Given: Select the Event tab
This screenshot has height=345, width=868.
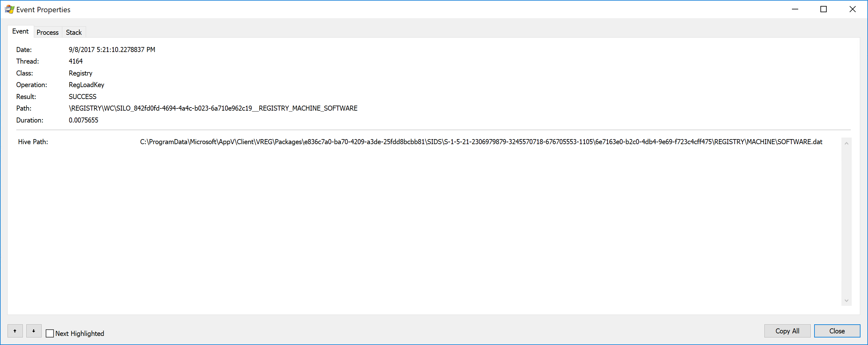Looking at the screenshot, I should 21,31.
